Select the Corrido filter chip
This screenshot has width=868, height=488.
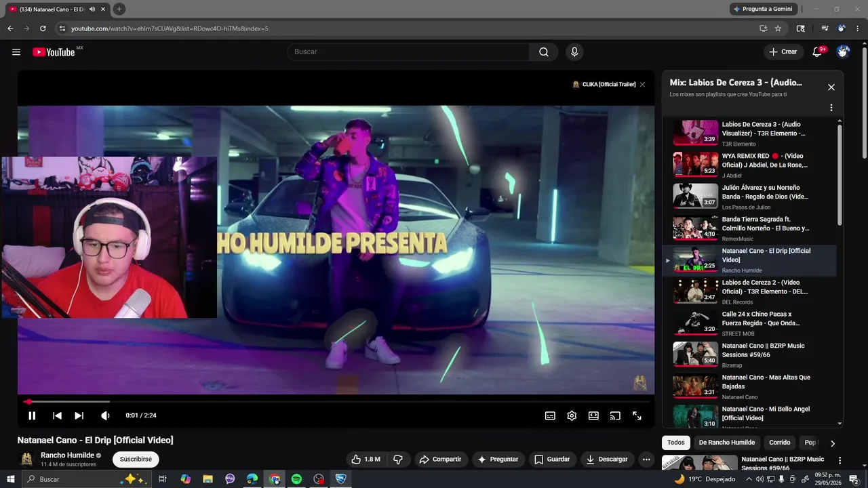pyautogui.click(x=779, y=443)
